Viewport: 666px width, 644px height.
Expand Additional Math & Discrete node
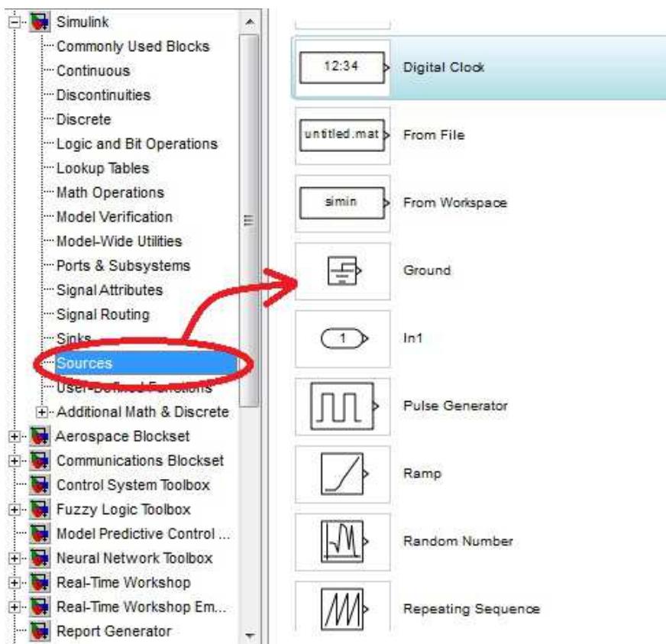[x=41, y=412]
